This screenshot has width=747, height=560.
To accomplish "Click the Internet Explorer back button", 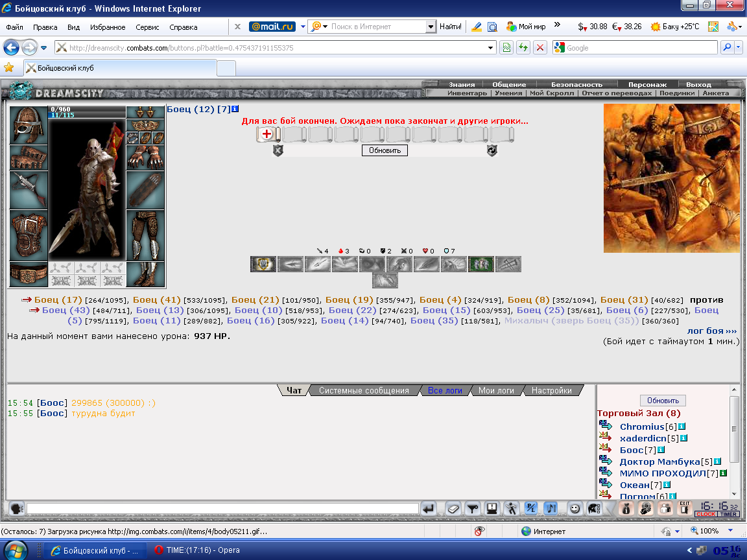I will [12, 47].
